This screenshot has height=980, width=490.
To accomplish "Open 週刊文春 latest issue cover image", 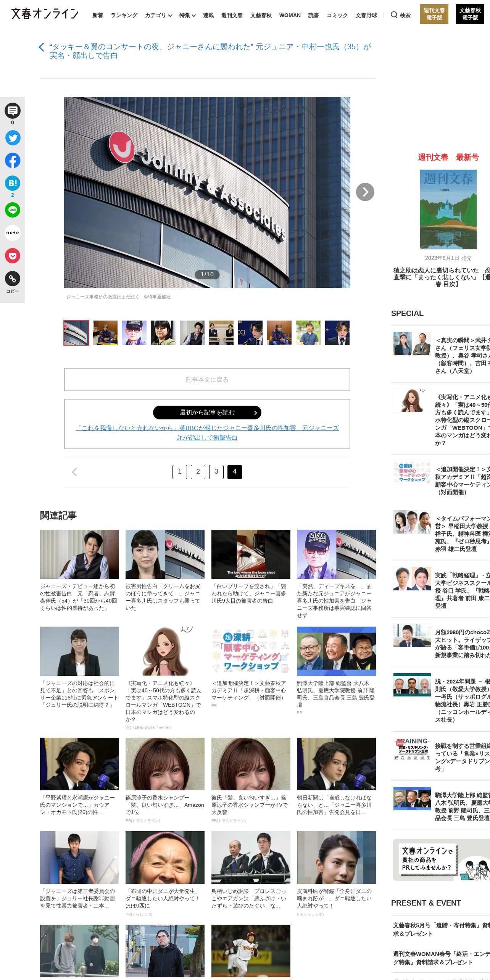I will (448, 210).
